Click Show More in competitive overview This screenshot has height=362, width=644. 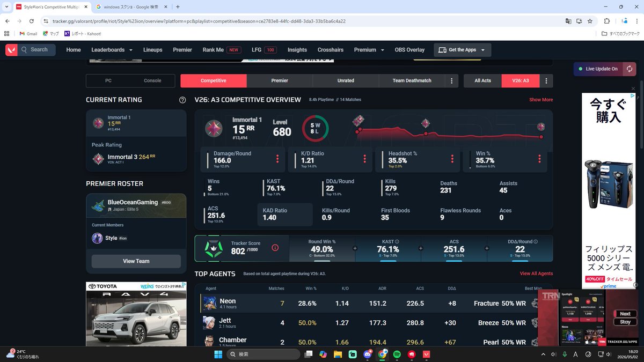(541, 100)
